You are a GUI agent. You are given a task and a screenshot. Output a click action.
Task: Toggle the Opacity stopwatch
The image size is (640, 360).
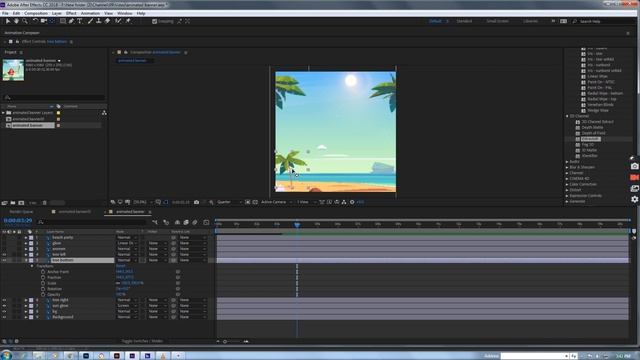click(x=43, y=295)
